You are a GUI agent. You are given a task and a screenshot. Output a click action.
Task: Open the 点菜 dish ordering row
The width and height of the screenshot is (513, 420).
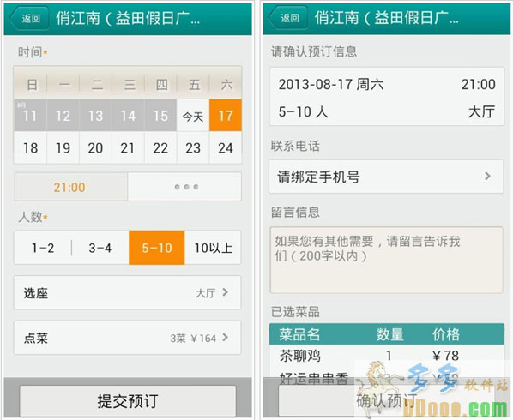(x=127, y=338)
